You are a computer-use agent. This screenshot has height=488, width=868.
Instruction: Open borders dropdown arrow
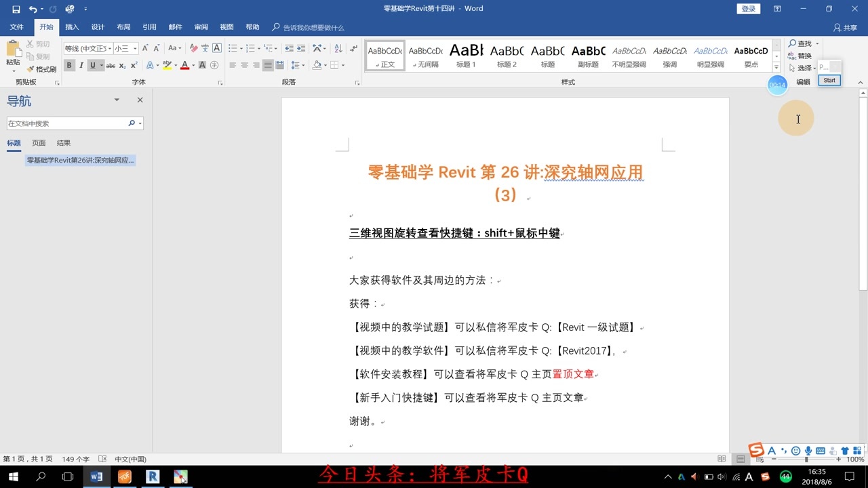[343, 65]
